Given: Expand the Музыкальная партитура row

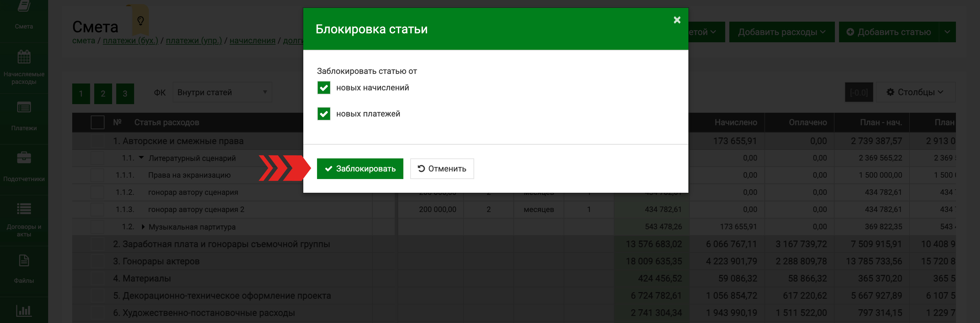Looking at the screenshot, I should pyautogui.click(x=143, y=226).
